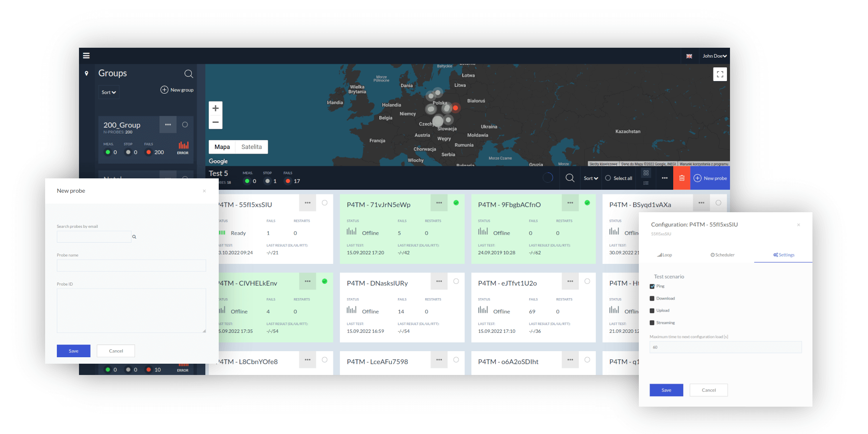This screenshot has height=434, width=868.
Task: Open the hamburger menu icon
Action: 86,56
